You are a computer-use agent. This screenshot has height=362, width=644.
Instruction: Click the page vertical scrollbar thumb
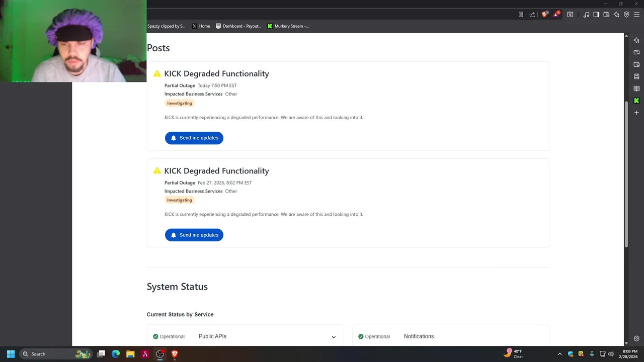pos(626,174)
